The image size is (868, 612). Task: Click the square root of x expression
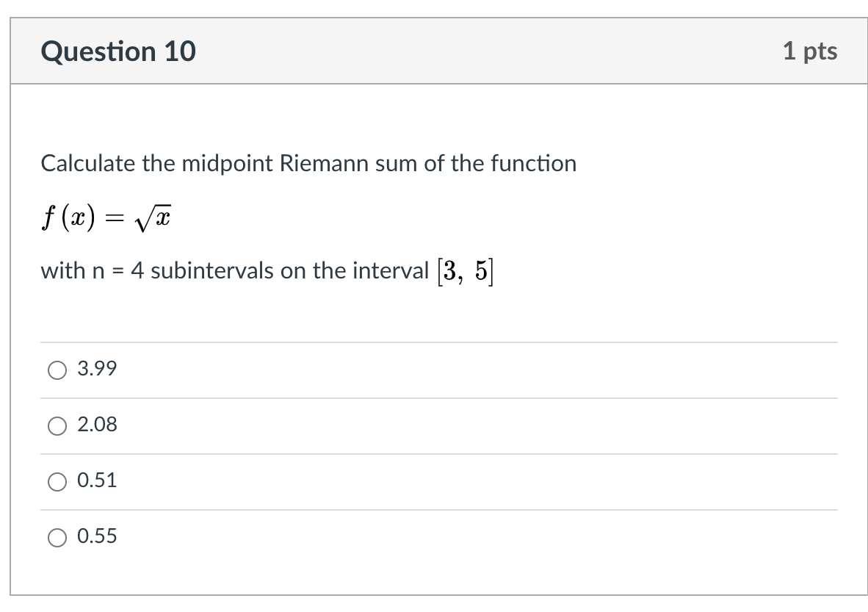pyautogui.click(x=153, y=217)
